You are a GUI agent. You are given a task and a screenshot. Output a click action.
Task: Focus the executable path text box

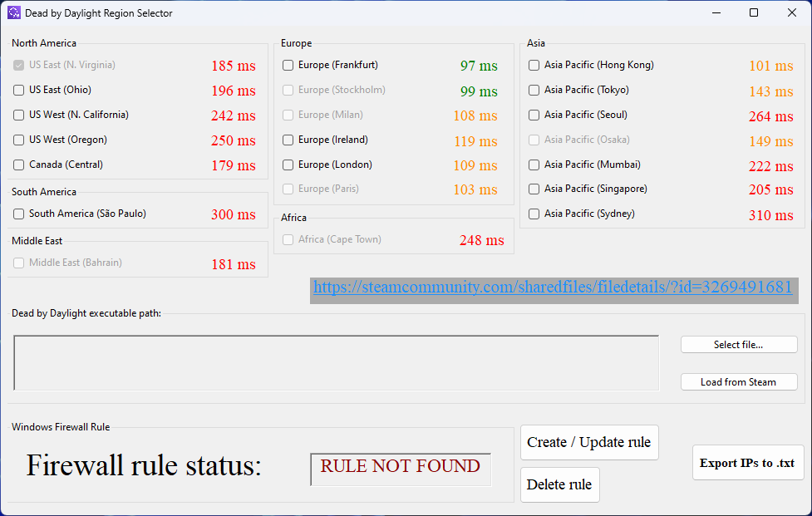(336, 363)
